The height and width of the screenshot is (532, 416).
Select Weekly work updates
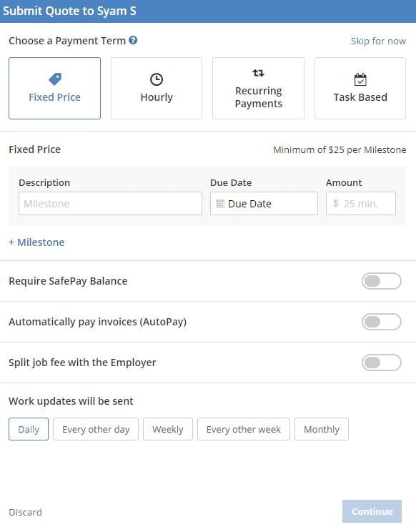pos(168,429)
